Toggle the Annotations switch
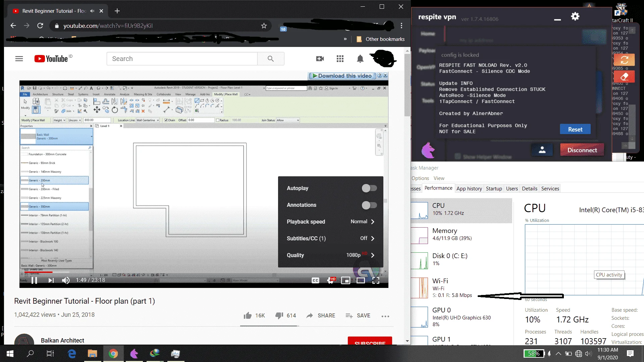The image size is (644, 362). click(x=369, y=205)
